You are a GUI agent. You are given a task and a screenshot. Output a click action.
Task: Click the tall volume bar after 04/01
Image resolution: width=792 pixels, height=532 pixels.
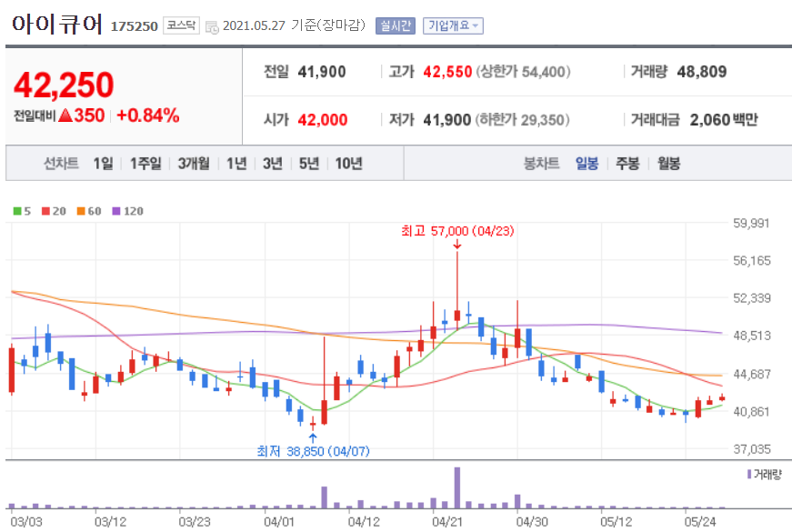pyautogui.click(x=325, y=497)
